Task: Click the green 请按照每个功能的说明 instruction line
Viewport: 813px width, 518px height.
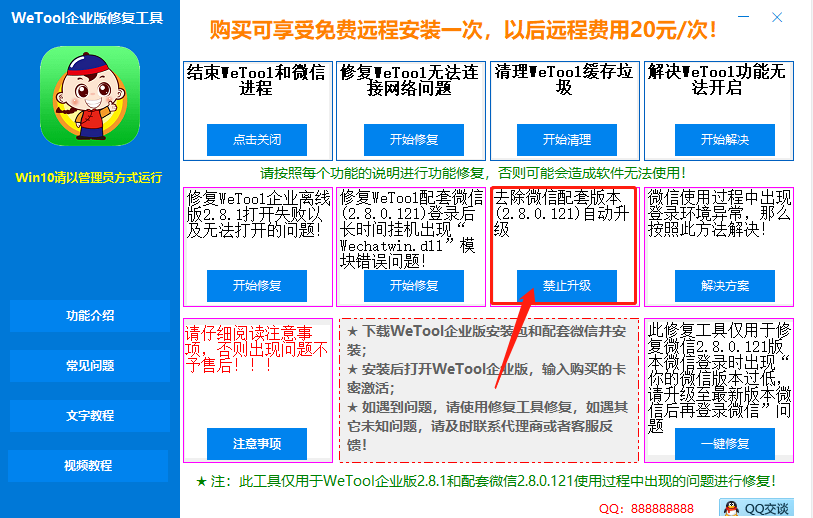Action: tap(473, 173)
